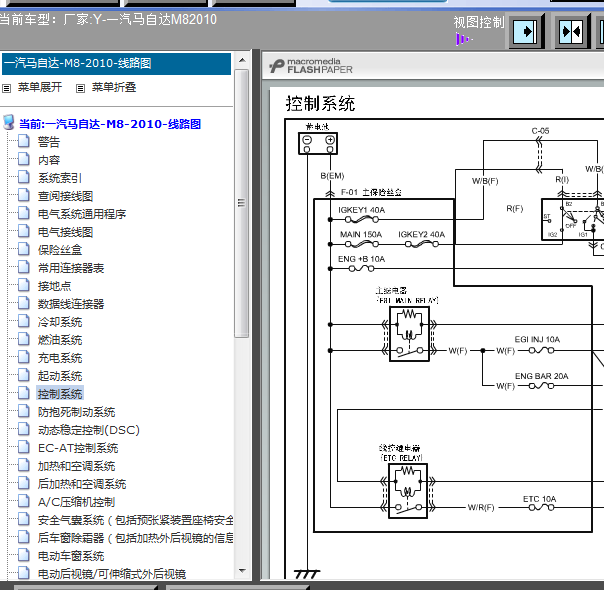Click the page icon beside 内容
Image resolution: width=604 pixels, height=590 pixels.
[23, 159]
